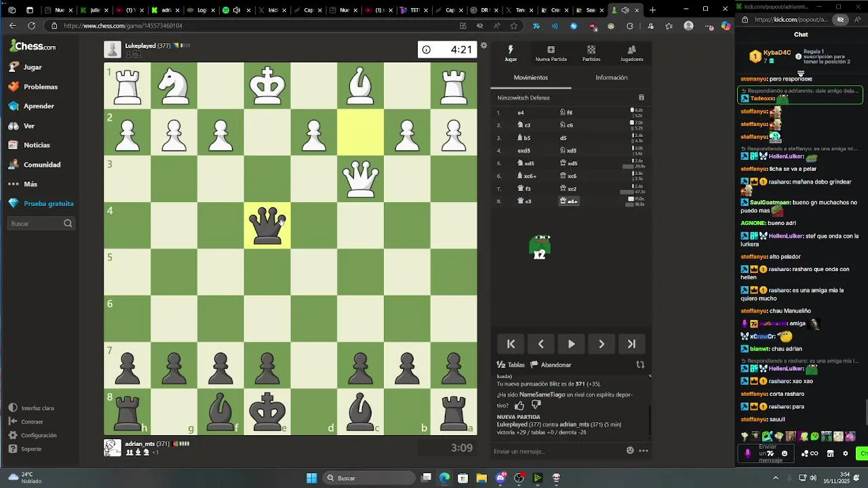Image resolution: width=868 pixels, height=488 pixels.
Task: Switch to the Movimientos tab
Action: [530, 77]
